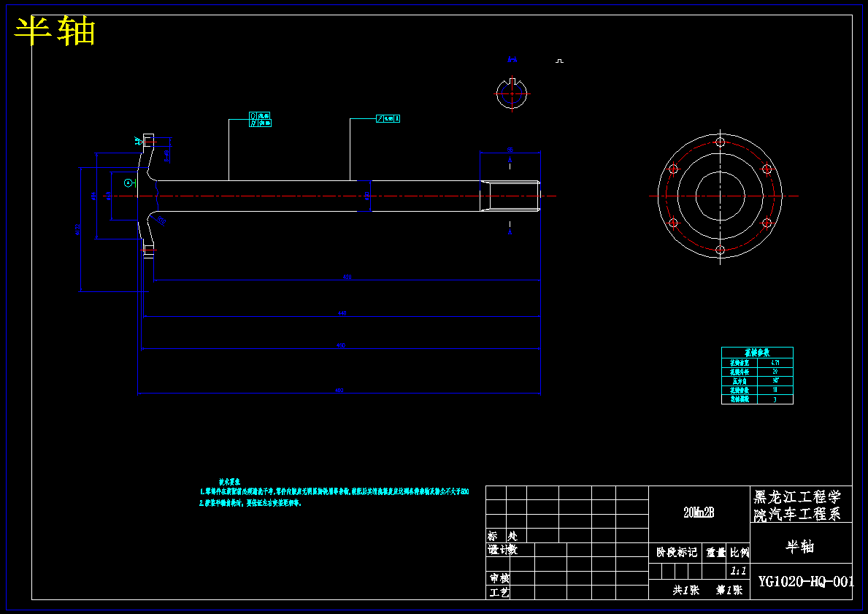Click the yellow 半轴 title at top-left

[55, 31]
